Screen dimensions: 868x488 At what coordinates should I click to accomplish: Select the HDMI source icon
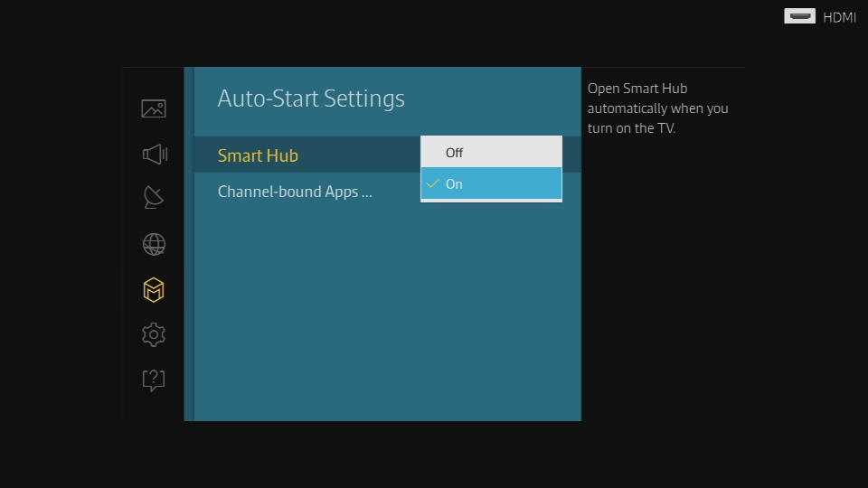coord(799,16)
